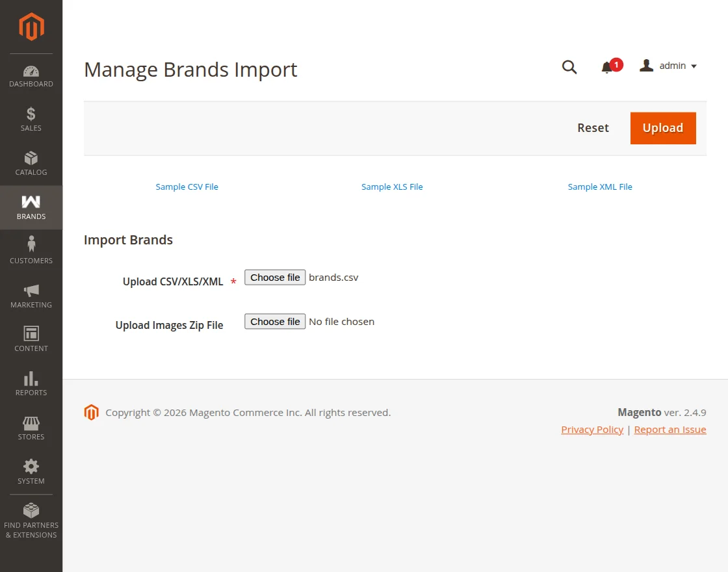Screen dimensions: 728x572
Task: Click the admin user avatar icon
Action: (646, 66)
